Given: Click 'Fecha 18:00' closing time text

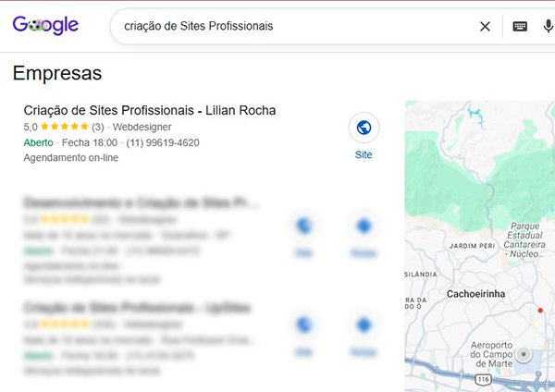Looking at the screenshot, I should point(90,142).
